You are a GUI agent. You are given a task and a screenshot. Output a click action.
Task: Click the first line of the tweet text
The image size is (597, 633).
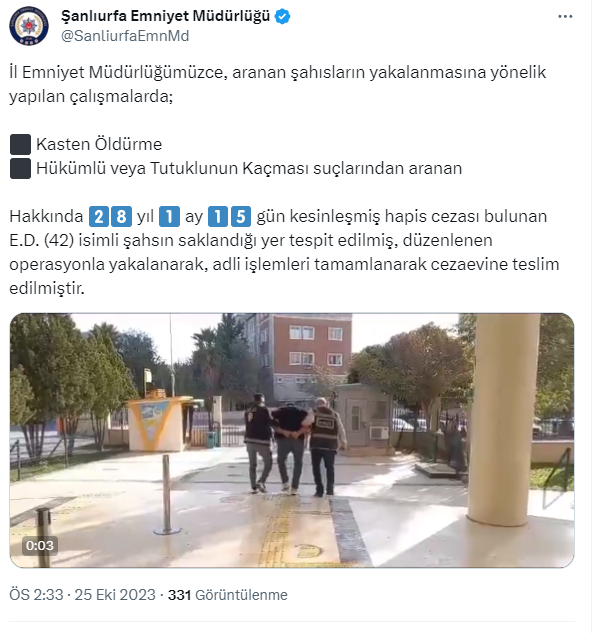(x=279, y=73)
